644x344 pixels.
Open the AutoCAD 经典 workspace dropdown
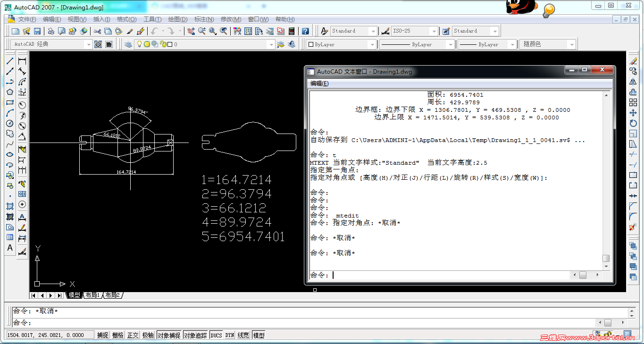[x=88, y=44]
